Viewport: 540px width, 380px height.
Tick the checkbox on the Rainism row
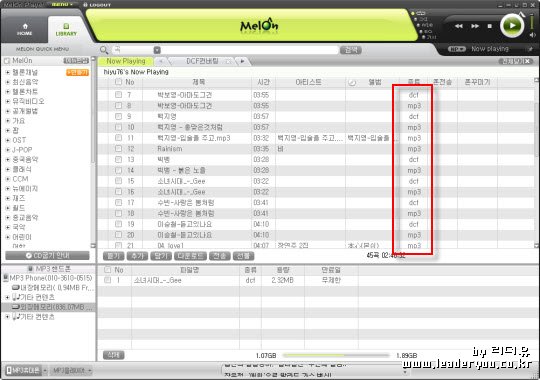tap(118, 148)
